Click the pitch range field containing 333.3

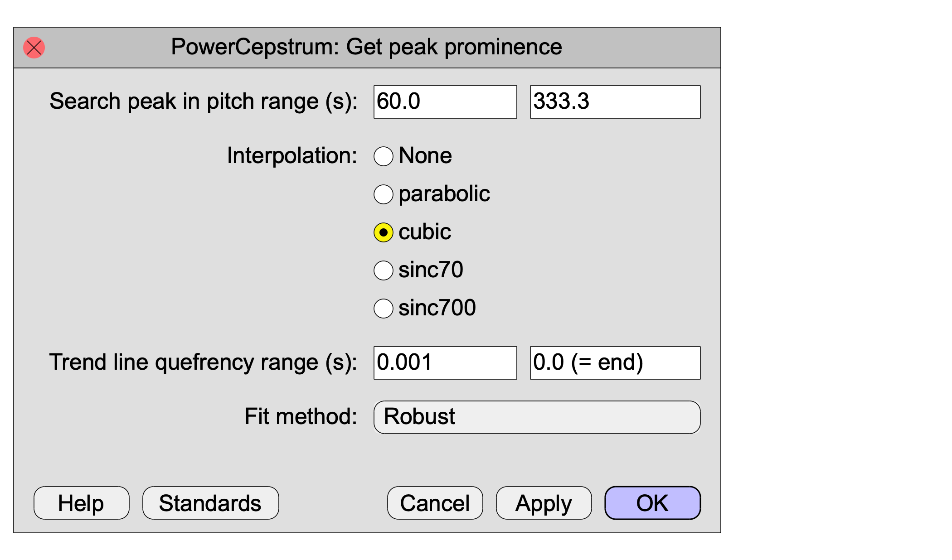click(x=615, y=102)
